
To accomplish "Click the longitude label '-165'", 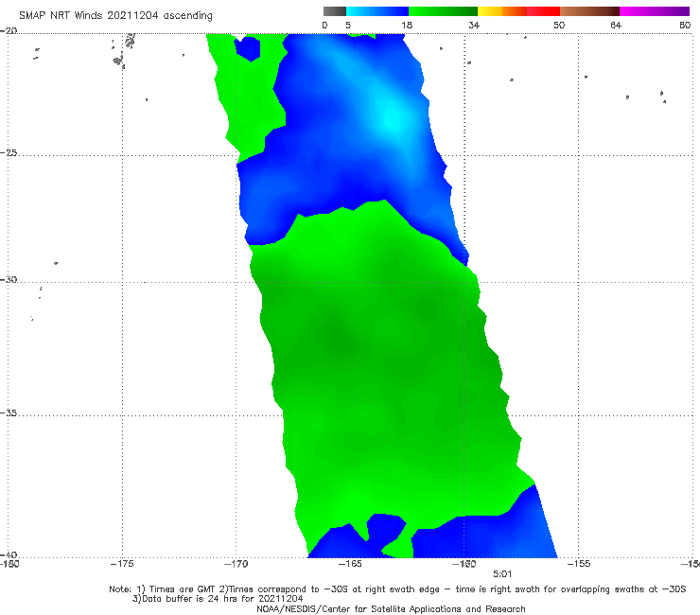I will coord(350,564).
